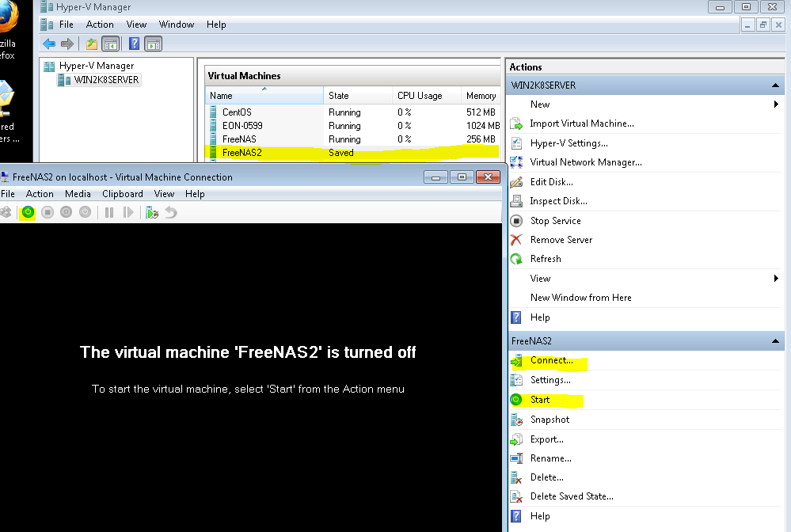Screen dimensions: 791x532
Task: Sort by the State column header
Action: tap(339, 96)
